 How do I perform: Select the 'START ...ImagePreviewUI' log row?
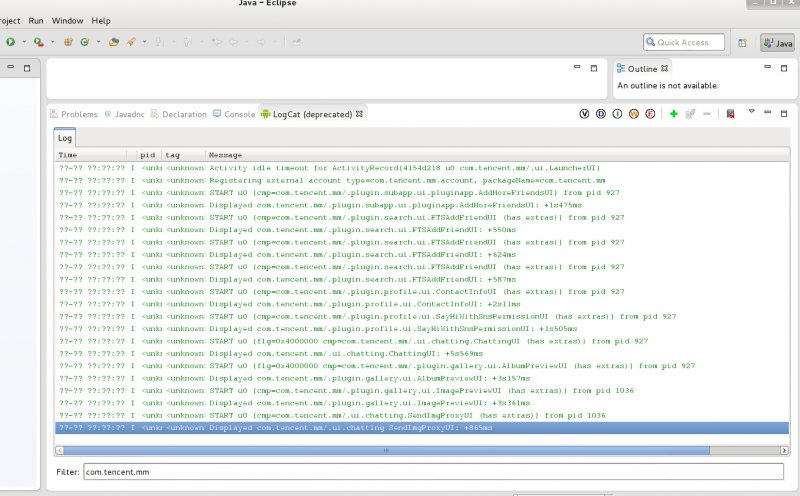(422, 390)
